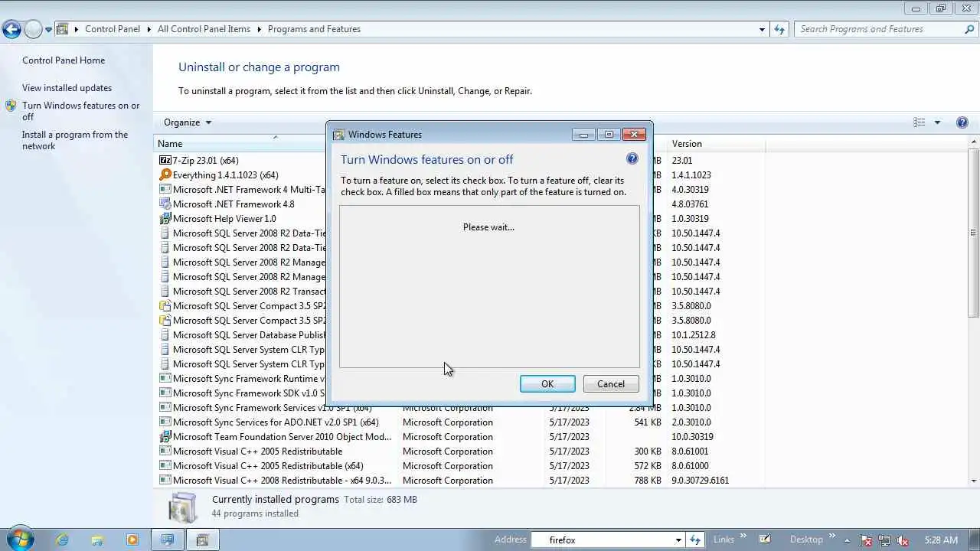
Task: Click the SQL Server Database Publishing row icon
Action: 165,334
